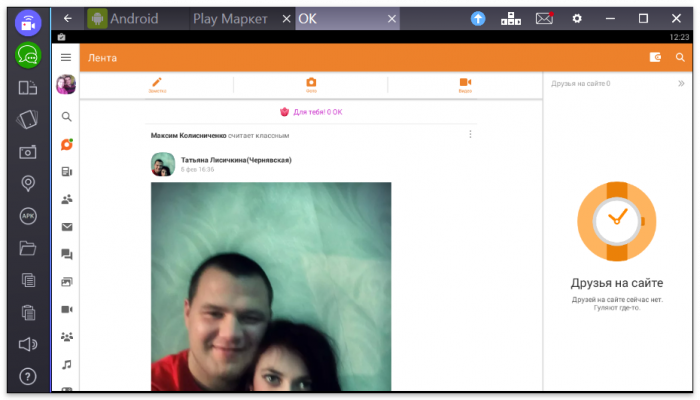
Task: Open the OK hamburger menu
Action: (x=66, y=58)
